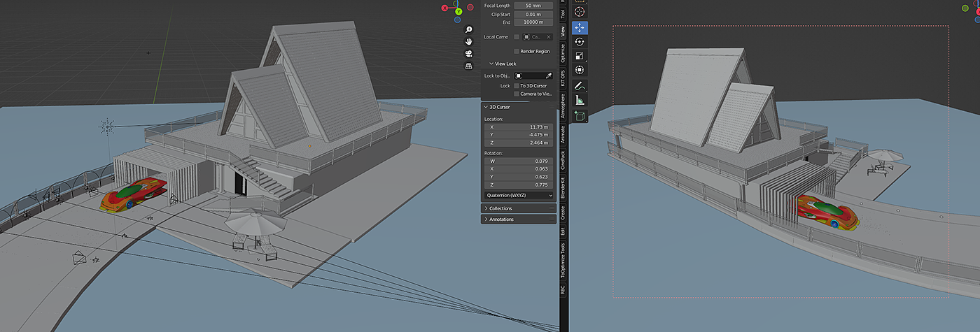Screen dimensions: 980x332
Task: Enable the Render Region checkbox
Action: [517, 51]
